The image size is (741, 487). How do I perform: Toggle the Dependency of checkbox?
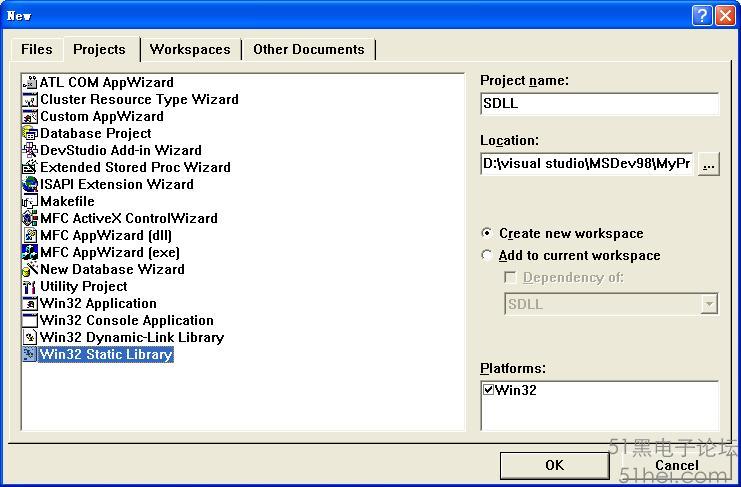coord(510,277)
